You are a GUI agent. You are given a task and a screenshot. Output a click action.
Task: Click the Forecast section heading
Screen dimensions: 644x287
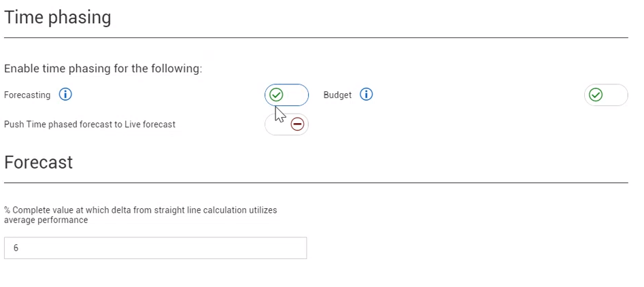[39, 162]
